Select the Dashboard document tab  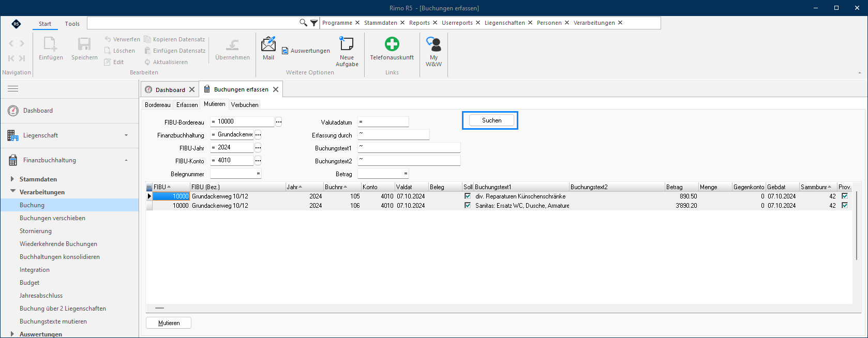170,90
